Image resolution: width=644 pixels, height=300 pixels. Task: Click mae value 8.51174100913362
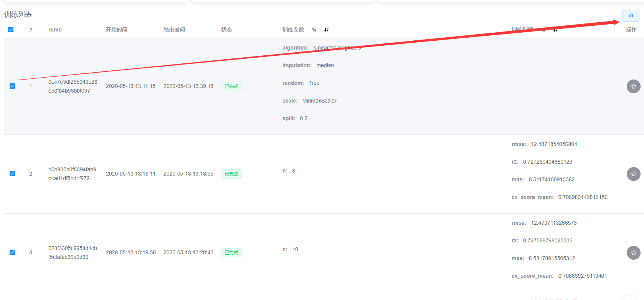[x=552, y=179]
